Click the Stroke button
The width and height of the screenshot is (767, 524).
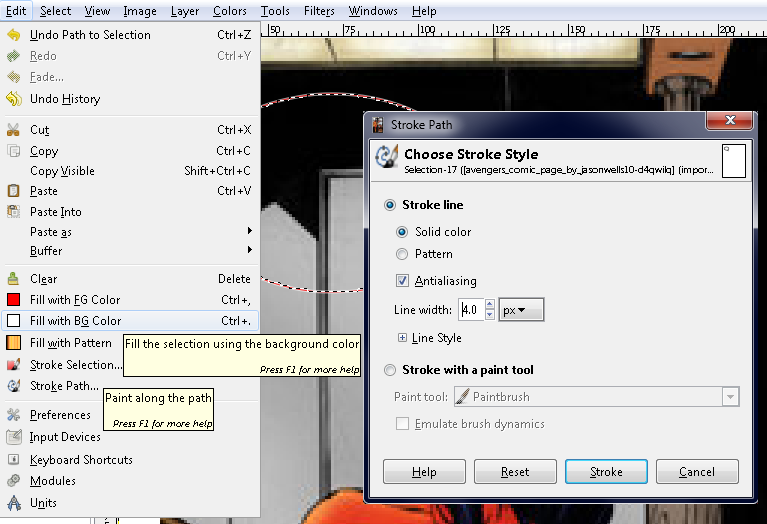pos(606,472)
